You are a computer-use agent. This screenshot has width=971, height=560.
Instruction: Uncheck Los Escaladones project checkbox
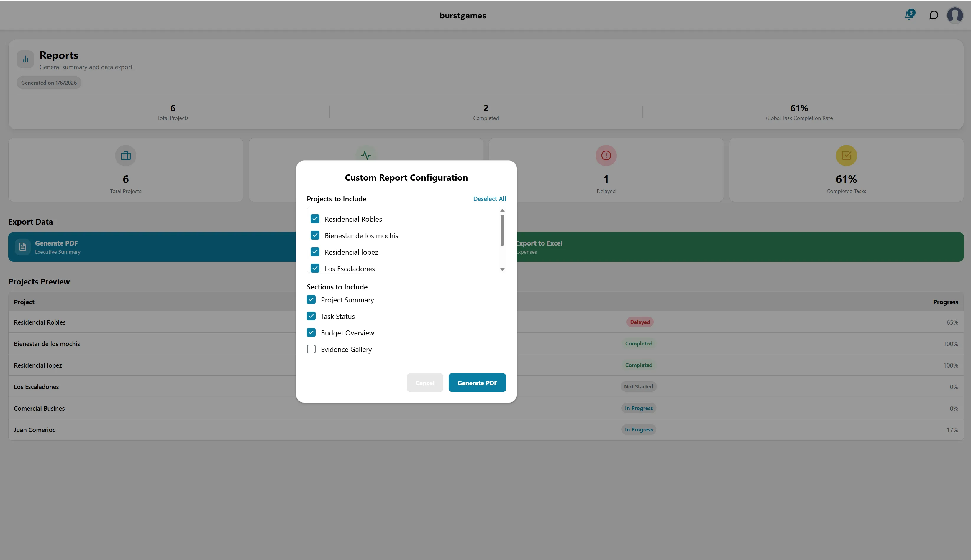pyautogui.click(x=315, y=268)
